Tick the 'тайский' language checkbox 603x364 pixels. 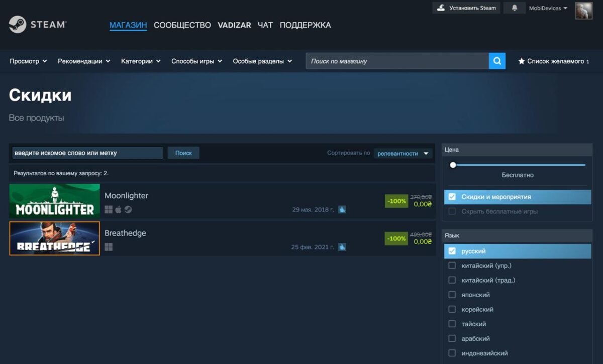point(452,324)
